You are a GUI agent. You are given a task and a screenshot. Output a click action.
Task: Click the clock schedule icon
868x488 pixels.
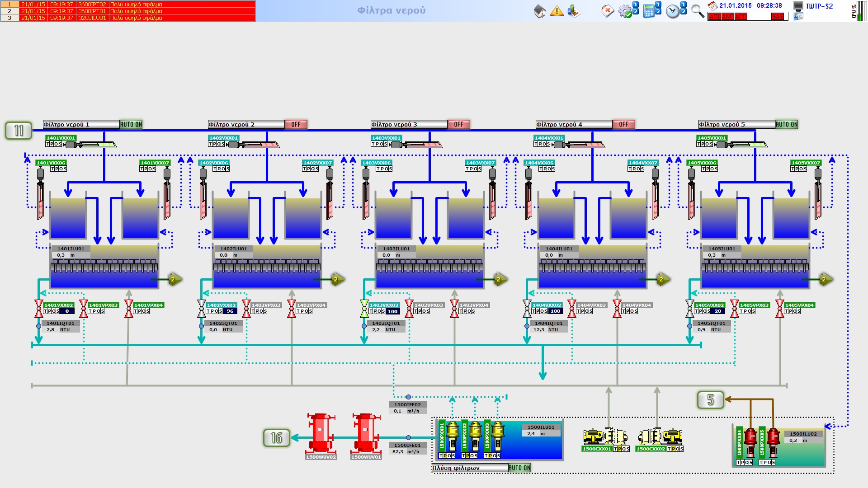673,11
